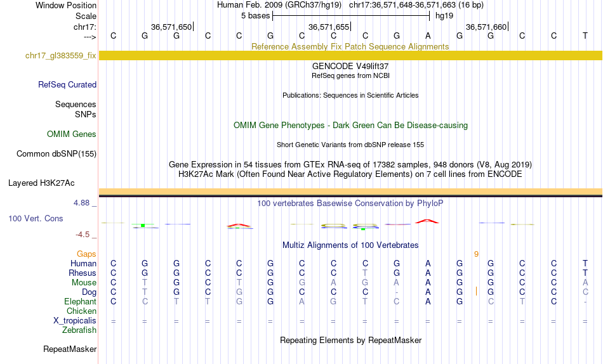Click the T base in the reference sequence row
603x364 pixels.
click(585, 36)
